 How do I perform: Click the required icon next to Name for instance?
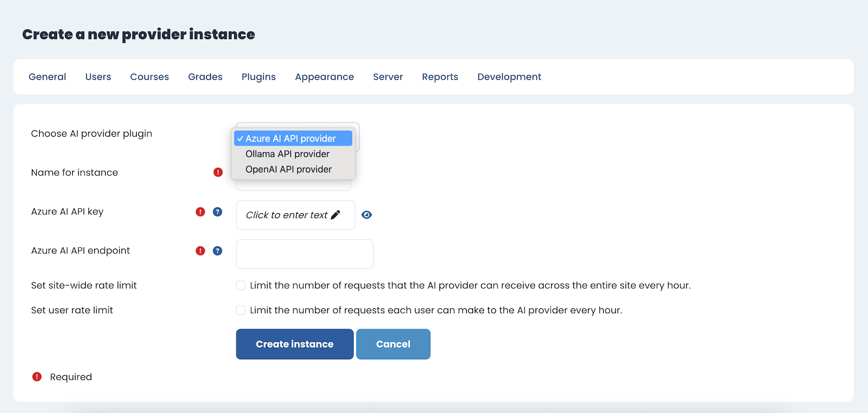pos(218,173)
